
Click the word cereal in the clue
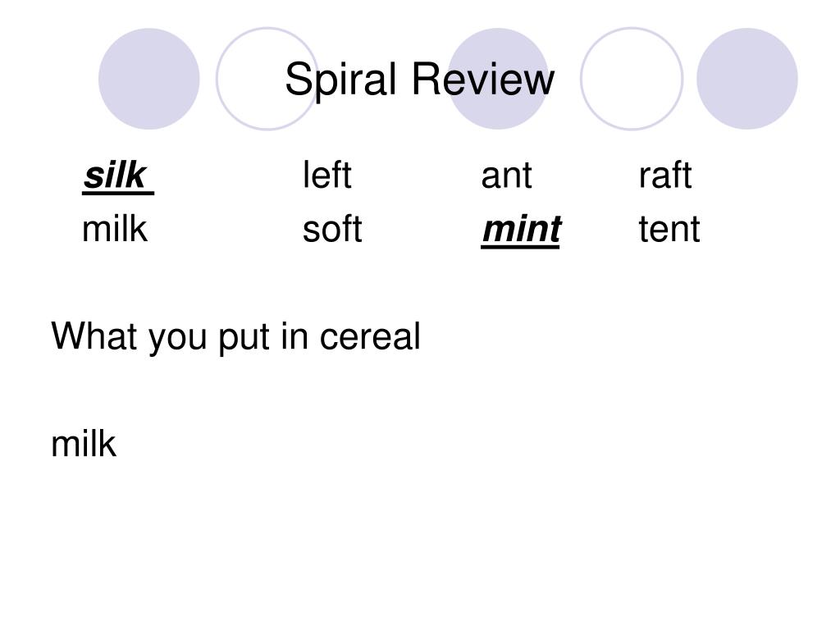[x=370, y=337]
